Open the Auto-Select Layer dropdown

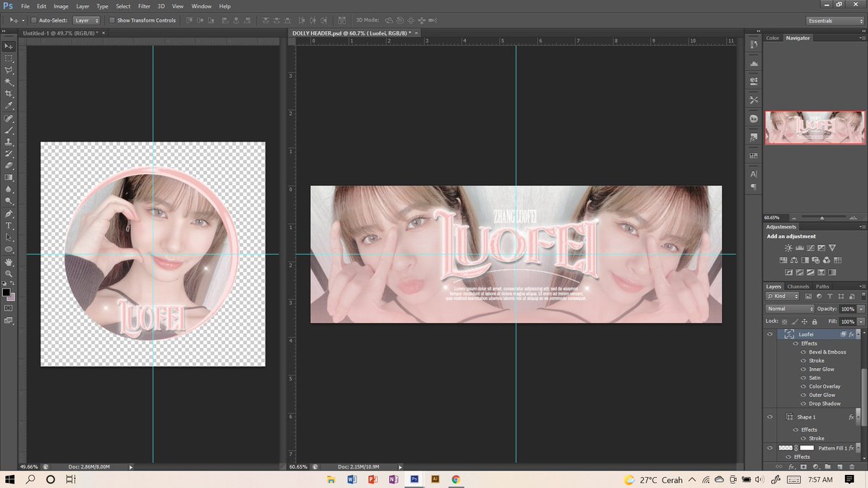pos(88,20)
